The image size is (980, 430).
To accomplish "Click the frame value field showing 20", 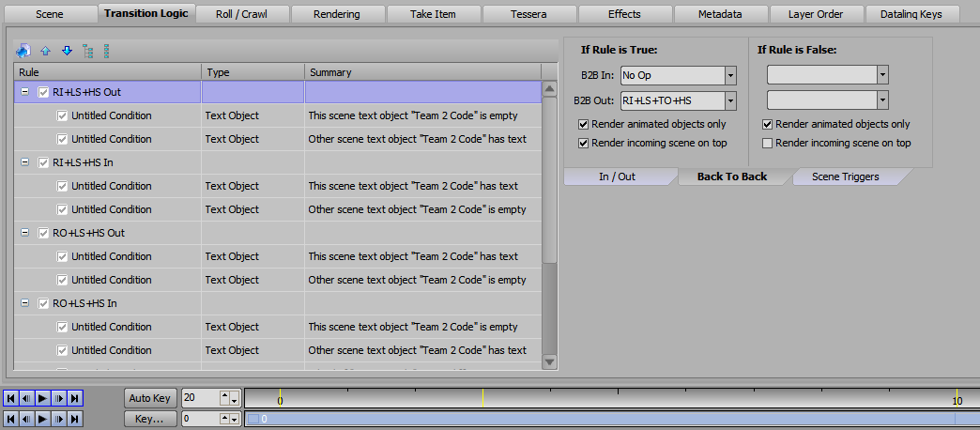I will (200, 398).
